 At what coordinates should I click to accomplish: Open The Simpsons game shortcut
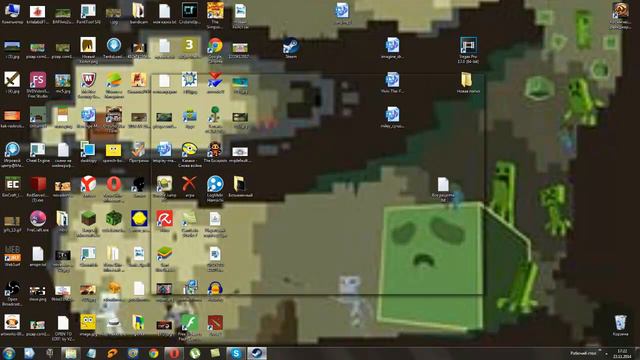(x=215, y=11)
